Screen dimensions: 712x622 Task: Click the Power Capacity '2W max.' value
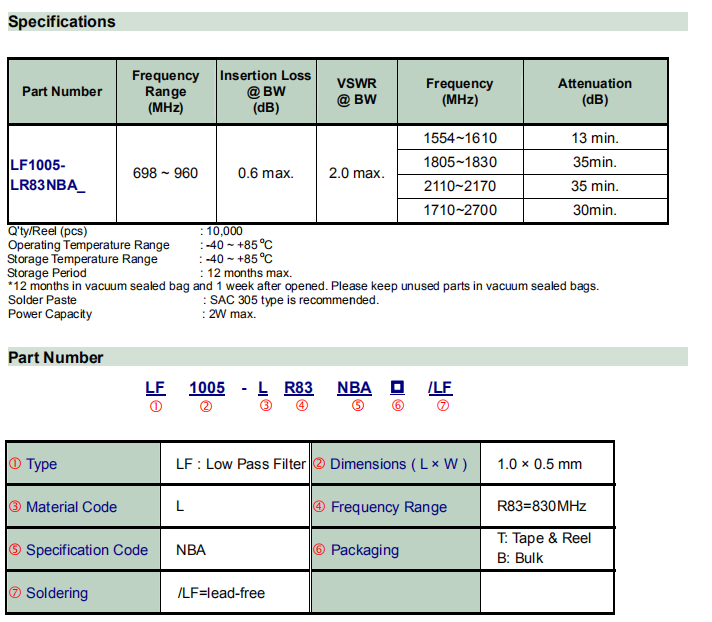pos(232,314)
